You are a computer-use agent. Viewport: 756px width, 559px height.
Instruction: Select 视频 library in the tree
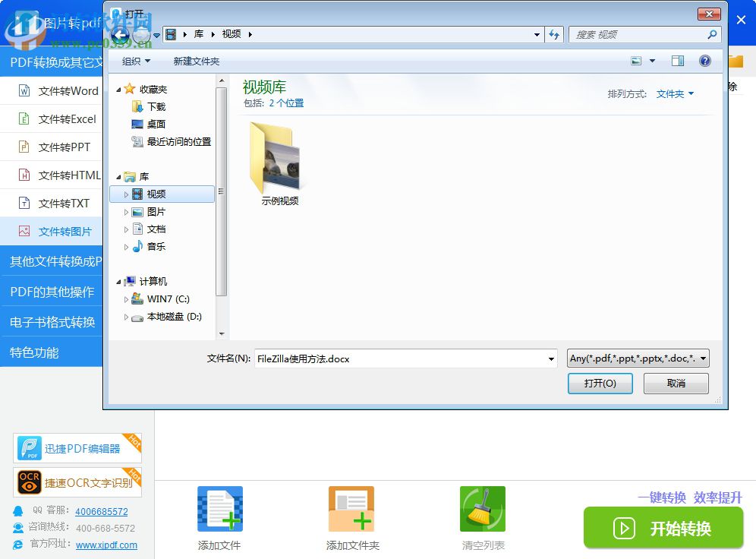tap(162, 194)
